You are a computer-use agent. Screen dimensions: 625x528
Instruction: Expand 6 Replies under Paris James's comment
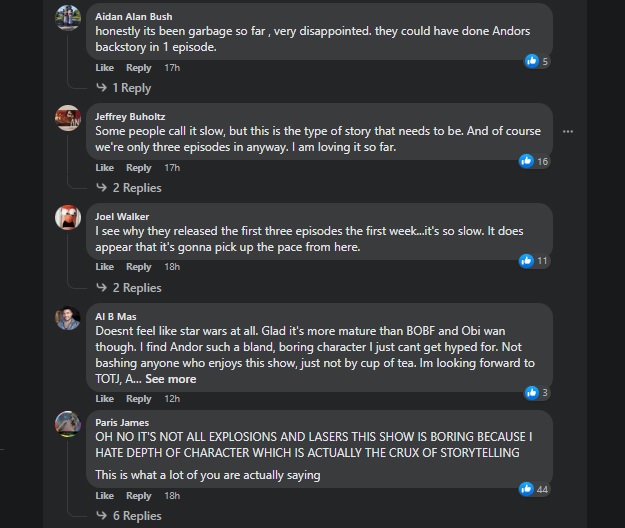tap(136, 516)
